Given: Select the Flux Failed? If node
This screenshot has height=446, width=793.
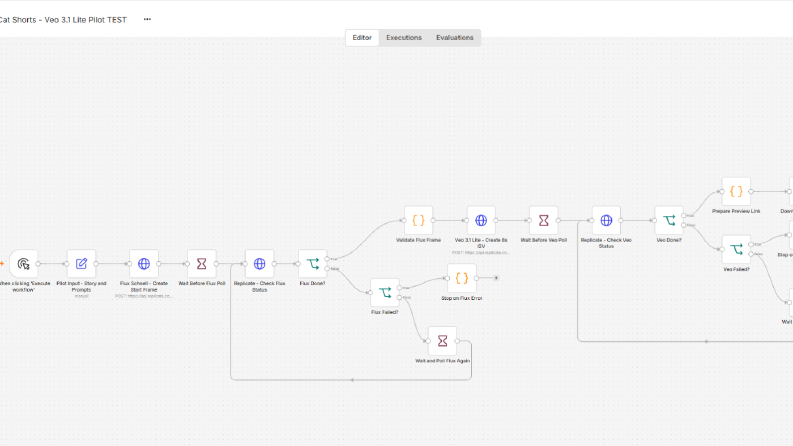Looking at the screenshot, I should (x=385, y=292).
